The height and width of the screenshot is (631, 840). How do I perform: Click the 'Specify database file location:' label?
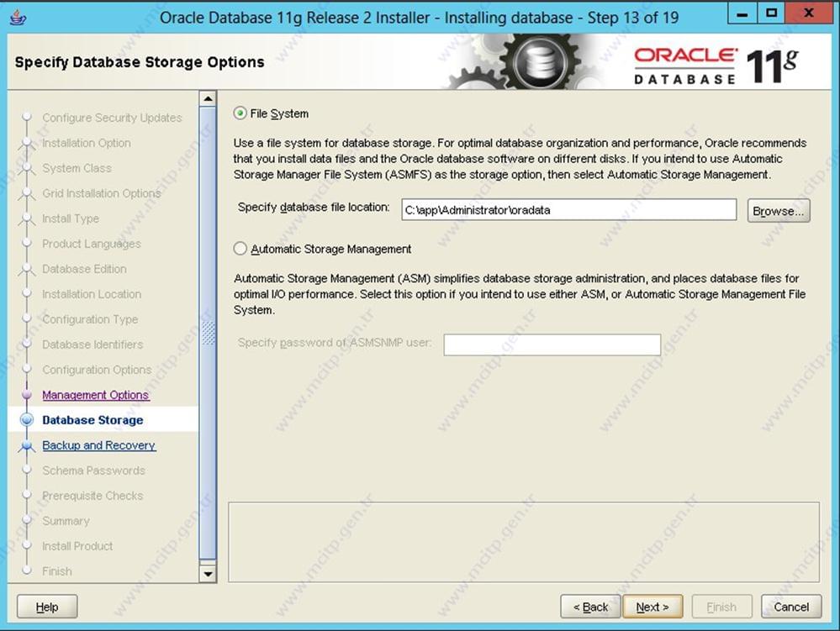click(x=314, y=208)
